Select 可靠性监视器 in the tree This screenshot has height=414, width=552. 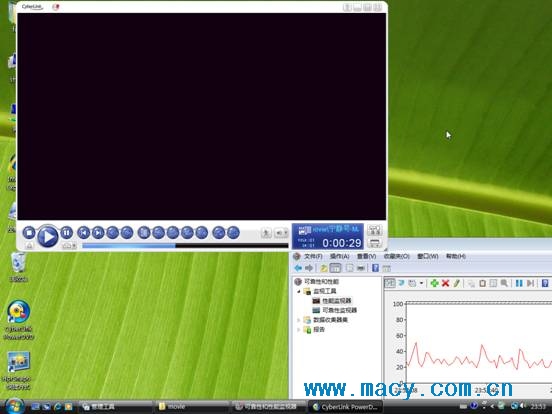(339, 310)
